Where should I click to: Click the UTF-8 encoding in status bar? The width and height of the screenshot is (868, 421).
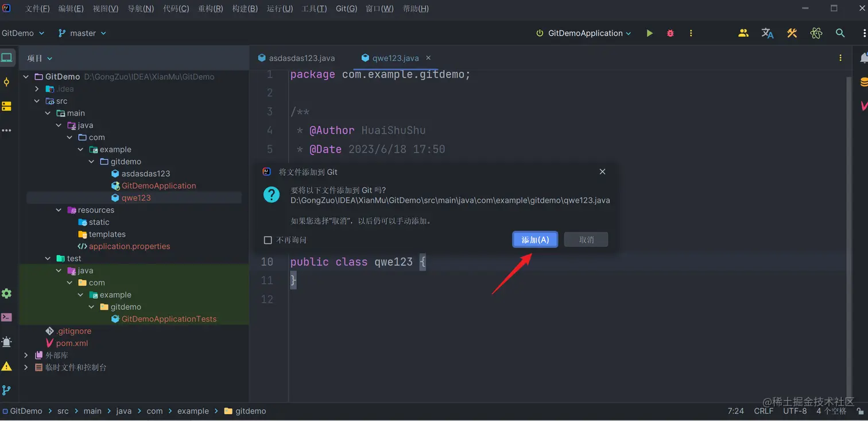pos(795,411)
